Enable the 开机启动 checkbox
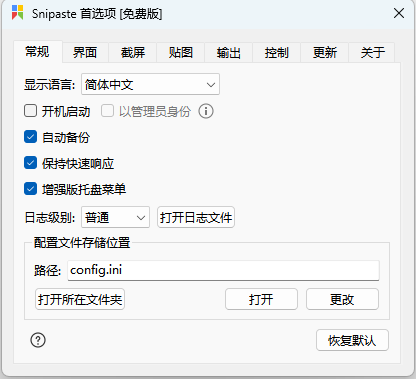This screenshot has width=416, height=379. point(30,111)
